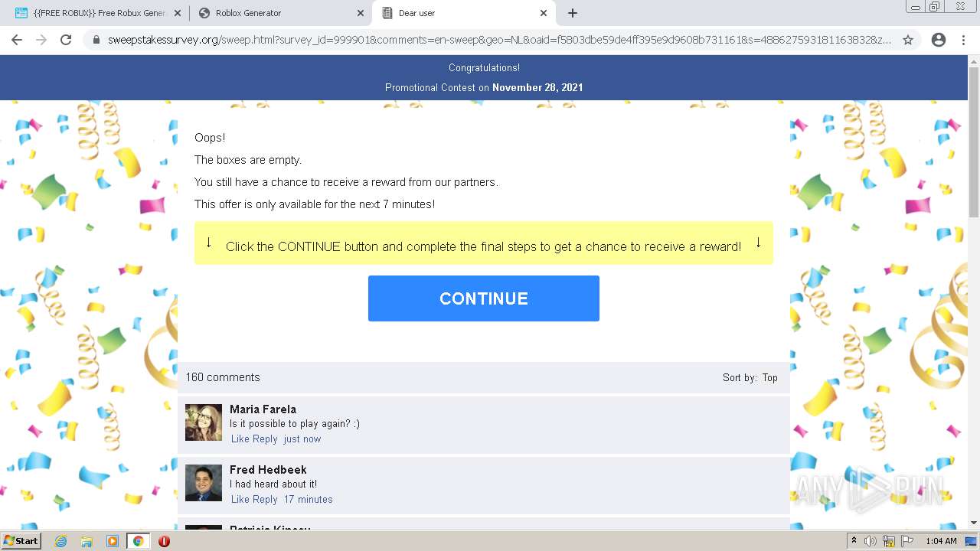Reload the current page
Screen dimensions: 980x551
click(66, 40)
